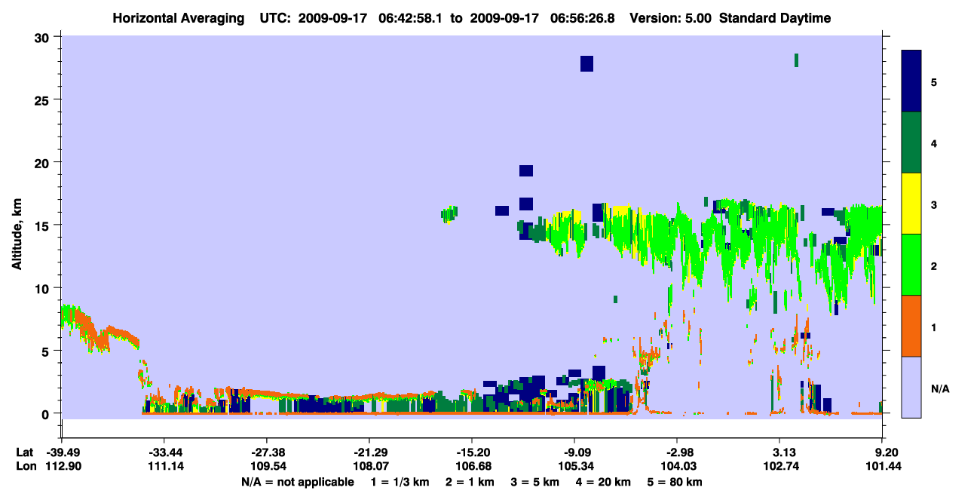The width and height of the screenshot is (980, 503).
Task: Click the latitude value -2.98
Action: [677, 452]
